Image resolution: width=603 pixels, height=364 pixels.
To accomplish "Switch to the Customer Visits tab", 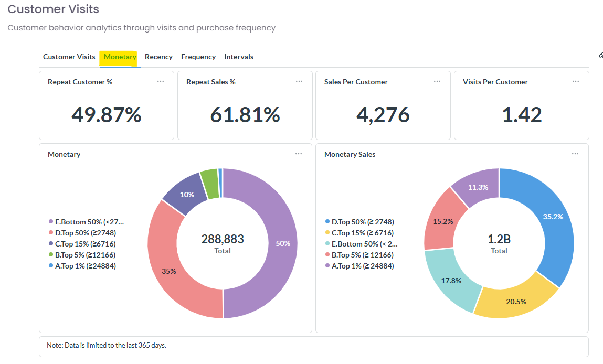I will 69,57.
